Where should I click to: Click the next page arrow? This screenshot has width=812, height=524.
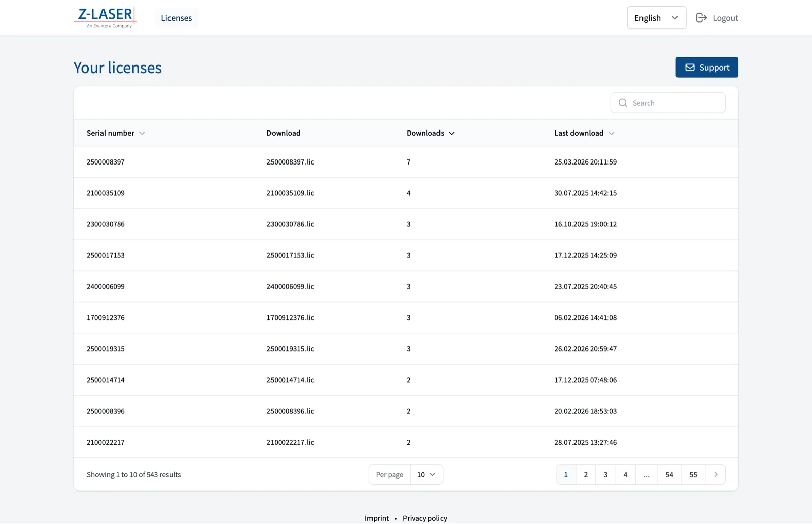click(716, 474)
